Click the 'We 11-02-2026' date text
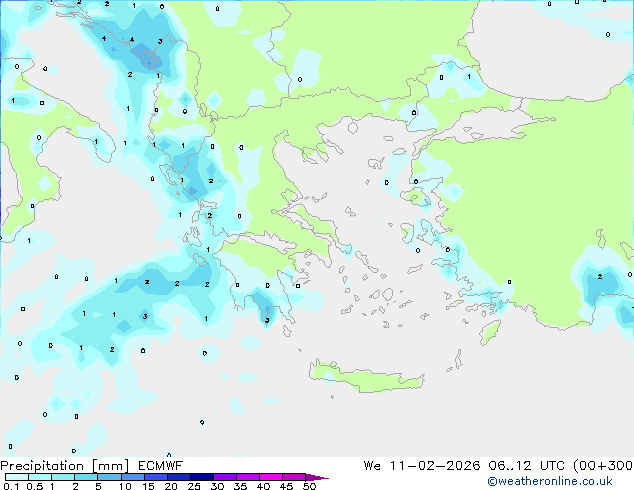 pyautogui.click(x=422, y=466)
